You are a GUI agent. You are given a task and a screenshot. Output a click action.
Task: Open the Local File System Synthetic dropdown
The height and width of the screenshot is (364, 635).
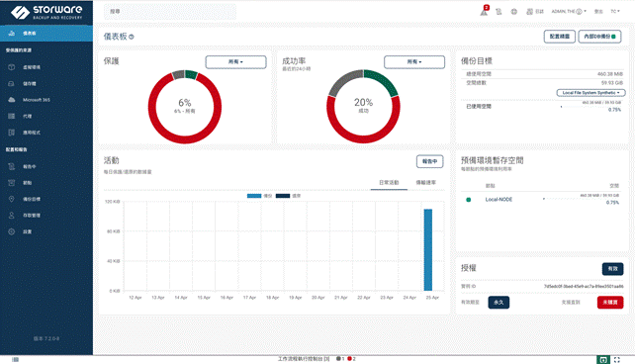[590, 93]
